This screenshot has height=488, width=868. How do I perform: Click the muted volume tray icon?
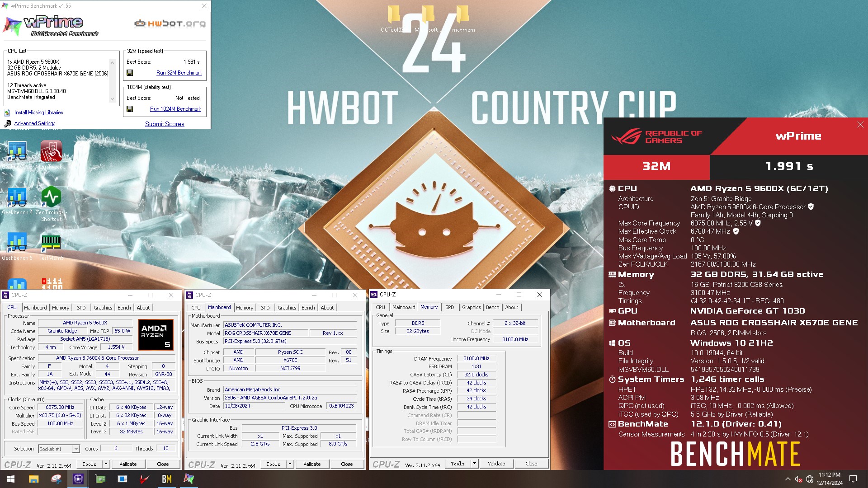pyautogui.click(x=798, y=479)
